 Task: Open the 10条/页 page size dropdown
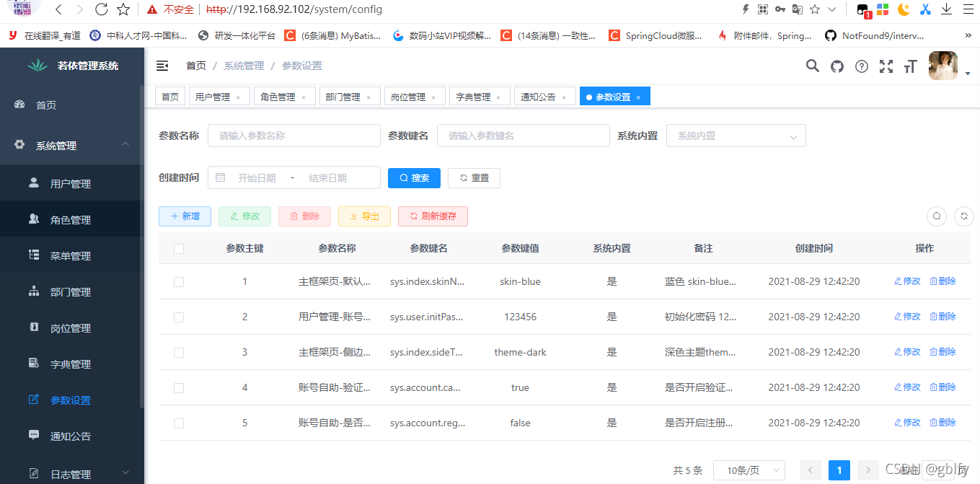tap(749, 470)
